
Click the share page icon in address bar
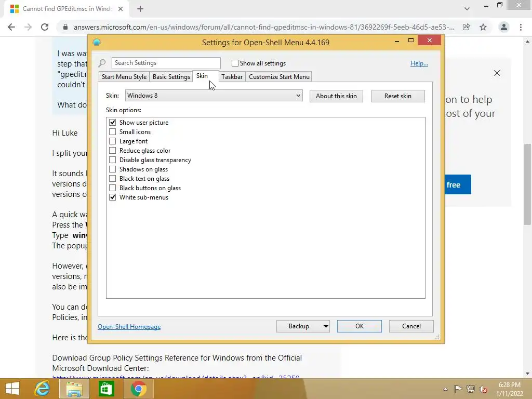click(466, 27)
